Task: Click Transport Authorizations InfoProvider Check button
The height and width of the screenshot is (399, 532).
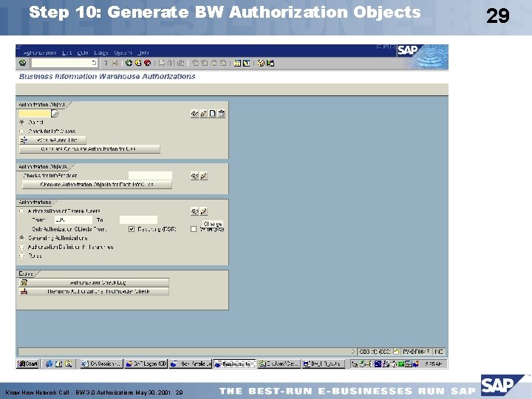Action: [94, 291]
